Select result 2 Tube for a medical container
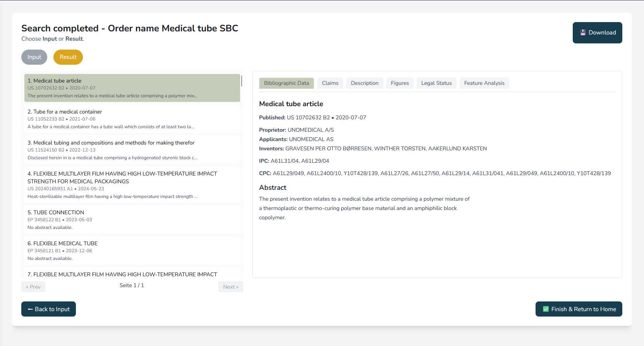The width and height of the screenshot is (644, 346). point(132,119)
